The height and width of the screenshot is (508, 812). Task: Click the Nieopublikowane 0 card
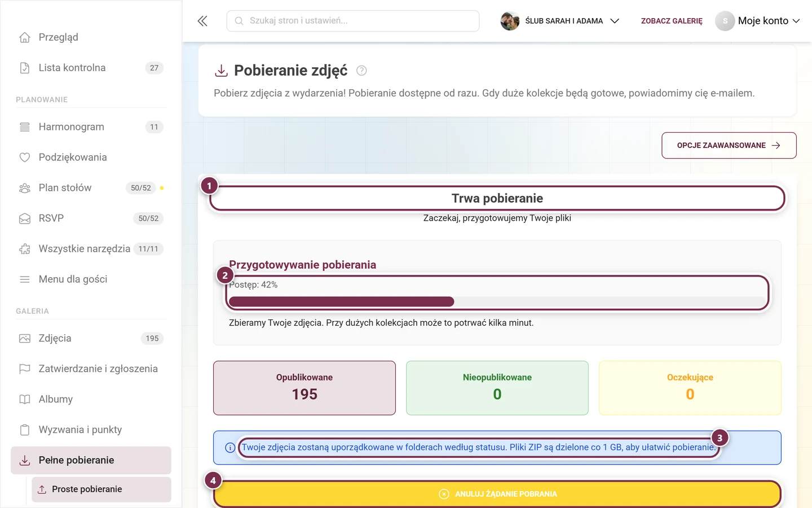click(x=497, y=388)
